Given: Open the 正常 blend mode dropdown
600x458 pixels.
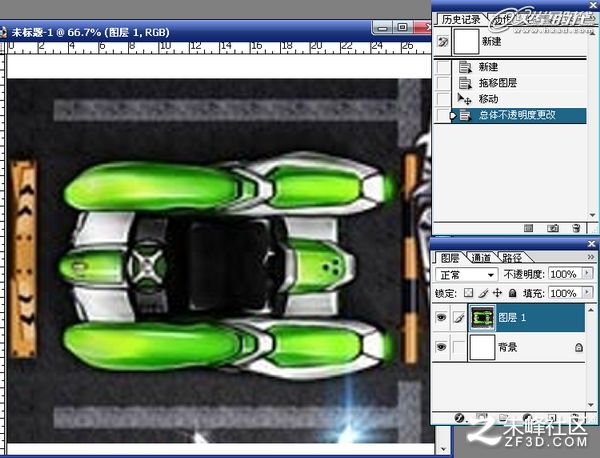Looking at the screenshot, I should click(466, 275).
